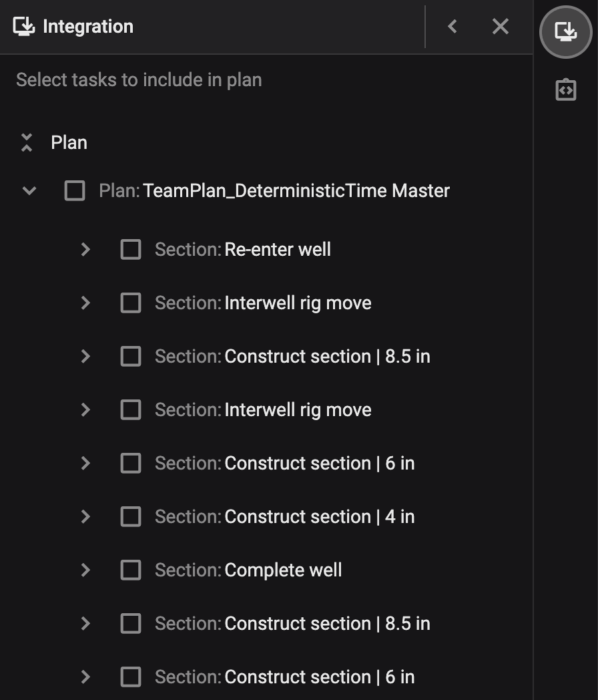Check the Complete well section checkbox
Viewport: 598px width, 700px height.
coord(131,570)
